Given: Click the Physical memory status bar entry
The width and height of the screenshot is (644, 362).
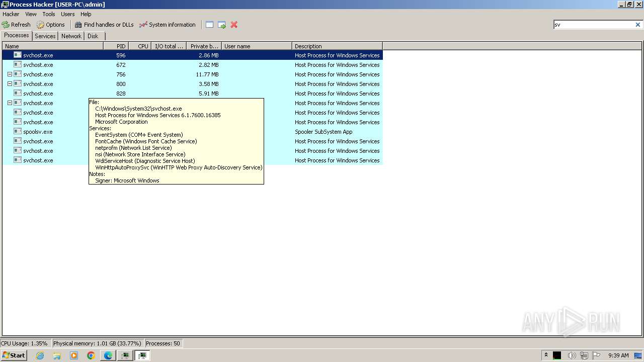Looking at the screenshot, I should tap(97, 343).
